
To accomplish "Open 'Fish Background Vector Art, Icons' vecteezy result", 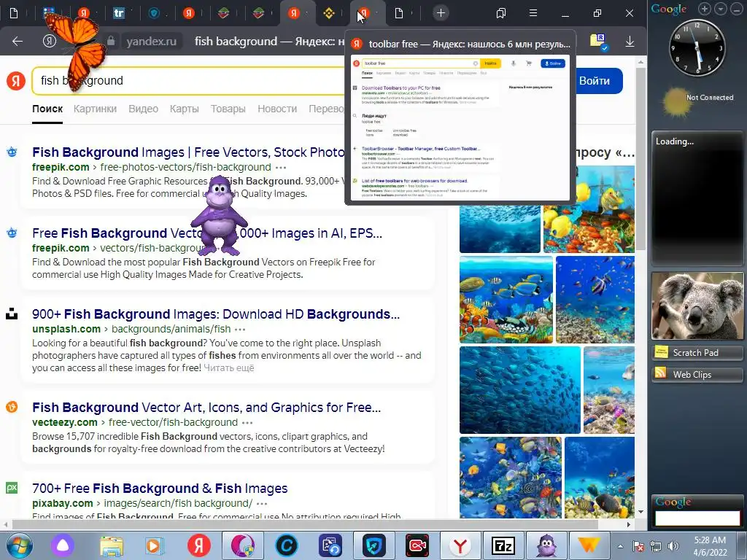I will pos(206,408).
